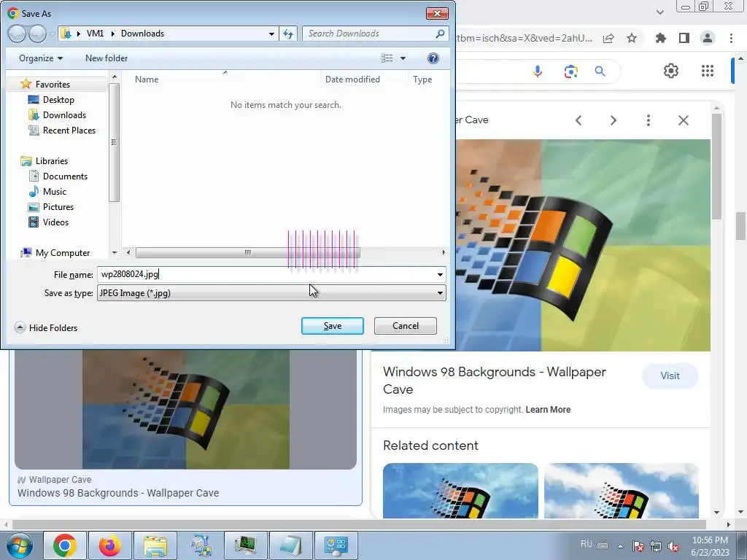747x560 pixels.
Task: Click the voice search microphone icon
Action: [x=538, y=71]
